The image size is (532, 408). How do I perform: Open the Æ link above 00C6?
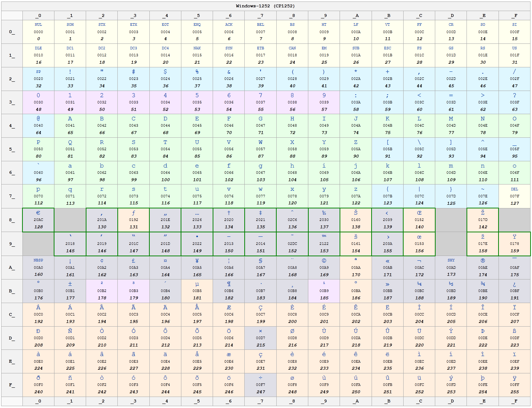[229, 307]
